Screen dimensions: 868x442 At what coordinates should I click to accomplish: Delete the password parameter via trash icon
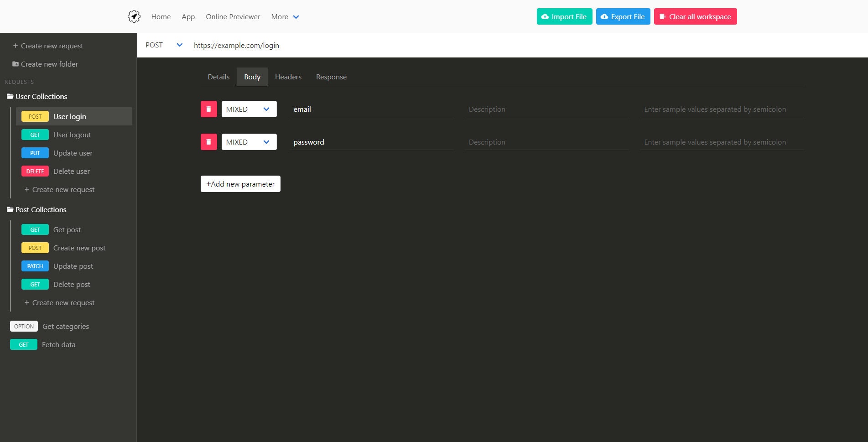coord(208,142)
